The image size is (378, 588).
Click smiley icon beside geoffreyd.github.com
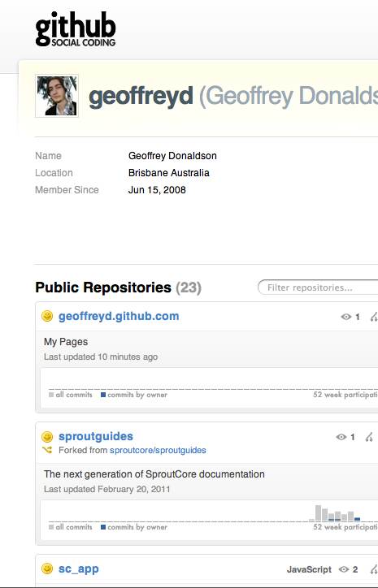(47, 316)
